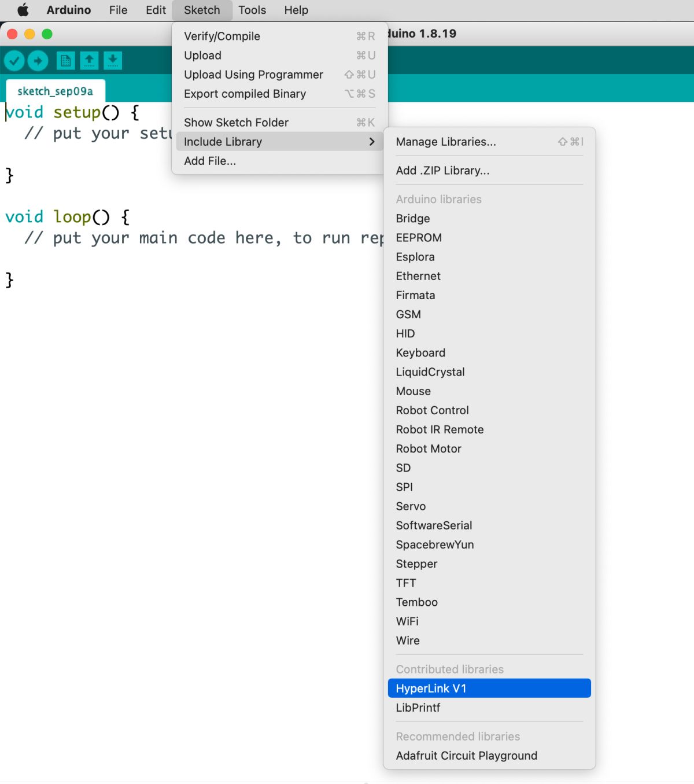Switch to the sketch_sep09a tab
The image size is (694, 784).
point(56,91)
